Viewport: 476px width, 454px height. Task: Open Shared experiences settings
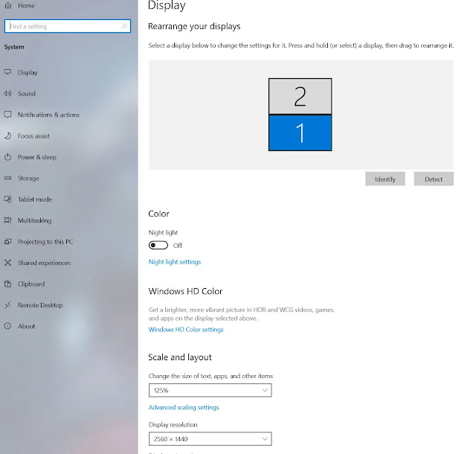(x=45, y=263)
